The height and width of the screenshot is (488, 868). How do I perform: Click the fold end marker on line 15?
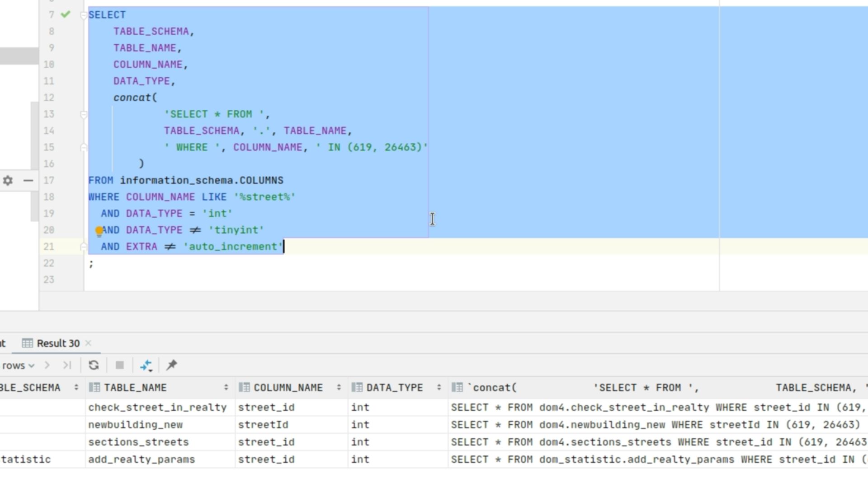coord(83,147)
